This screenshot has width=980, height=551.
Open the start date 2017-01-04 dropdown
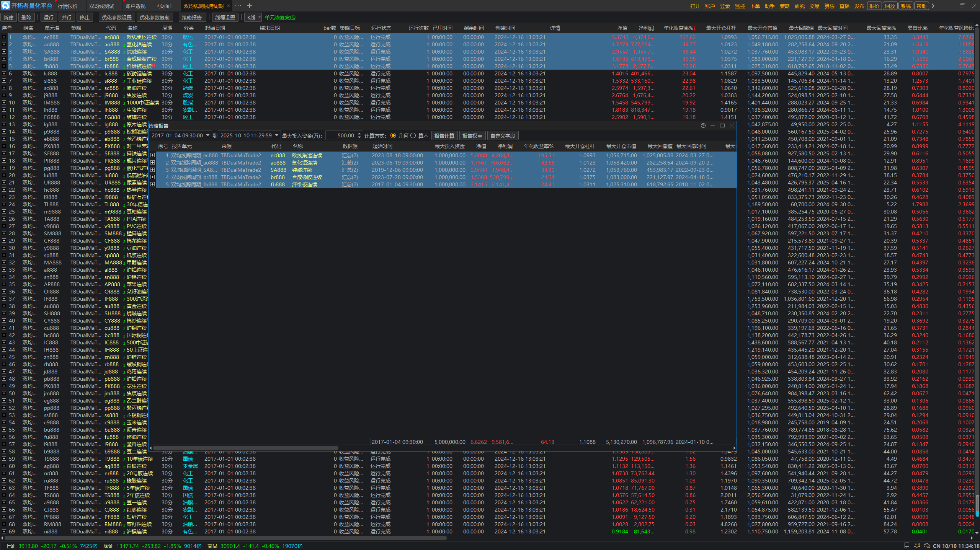point(208,135)
